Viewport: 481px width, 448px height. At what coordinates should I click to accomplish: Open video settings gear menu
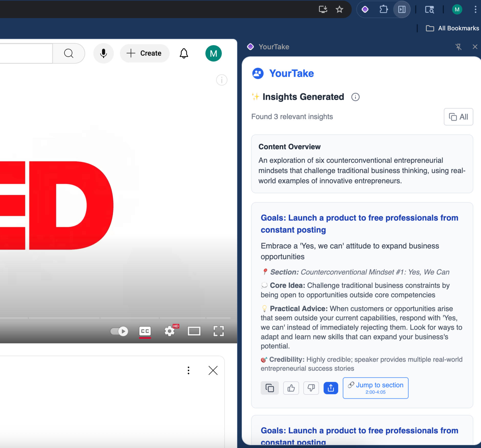tap(169, 331)
